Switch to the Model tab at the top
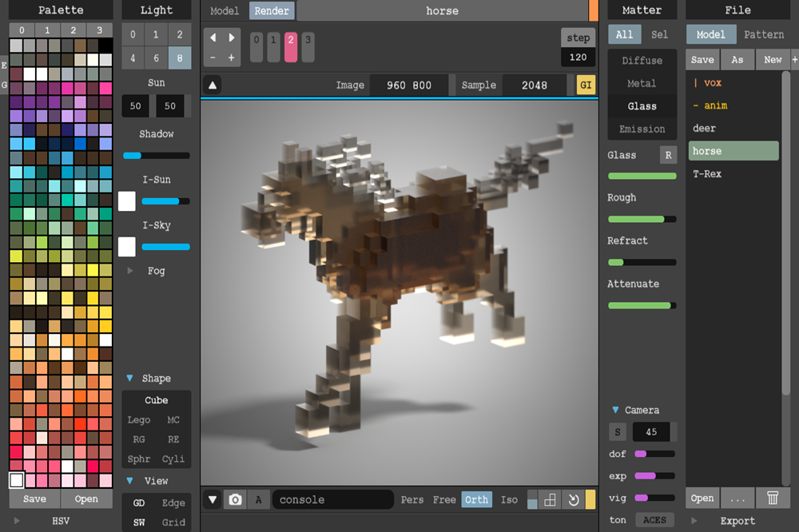This screenshot has width=799, height=532. tap(225, 10)
